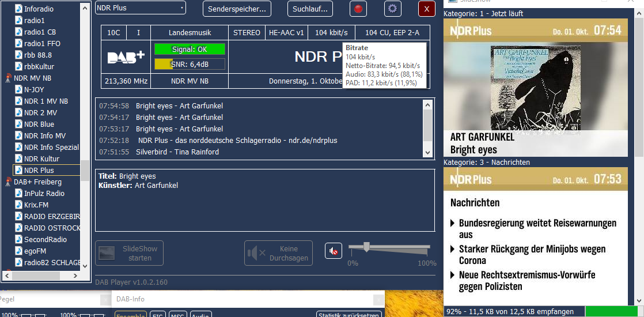644x317 pixels.
Task: Click the NDR MV NB ensemble antenna icon
Action: 8,78
